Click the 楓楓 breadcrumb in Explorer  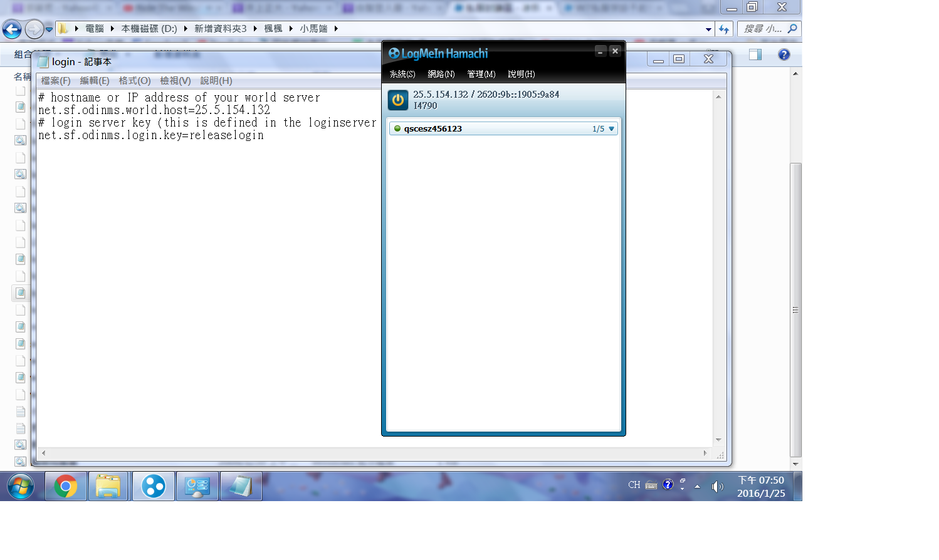273,29
